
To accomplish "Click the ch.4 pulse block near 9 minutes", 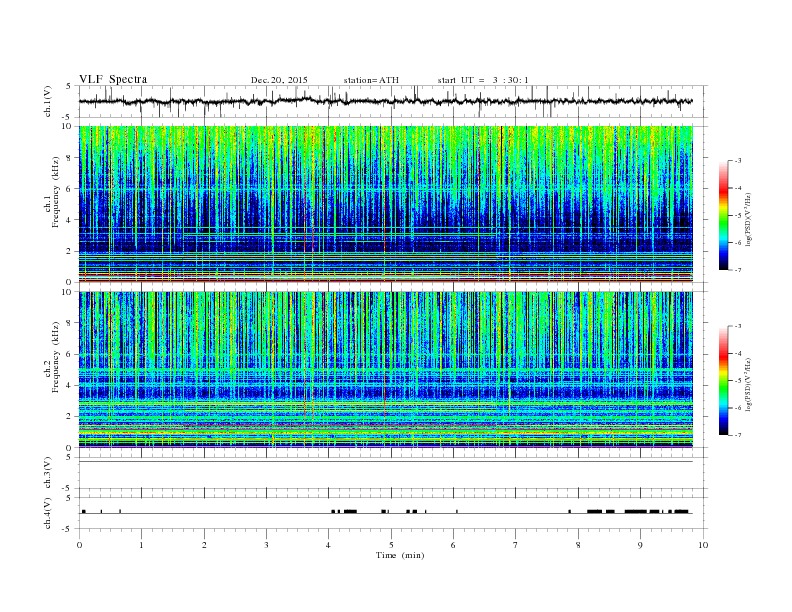I will coord(635,512).
